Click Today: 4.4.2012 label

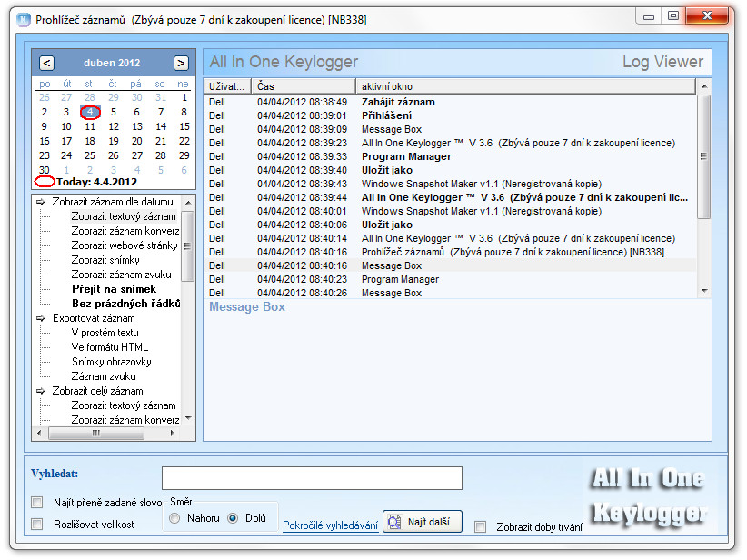tap(96, 182)
